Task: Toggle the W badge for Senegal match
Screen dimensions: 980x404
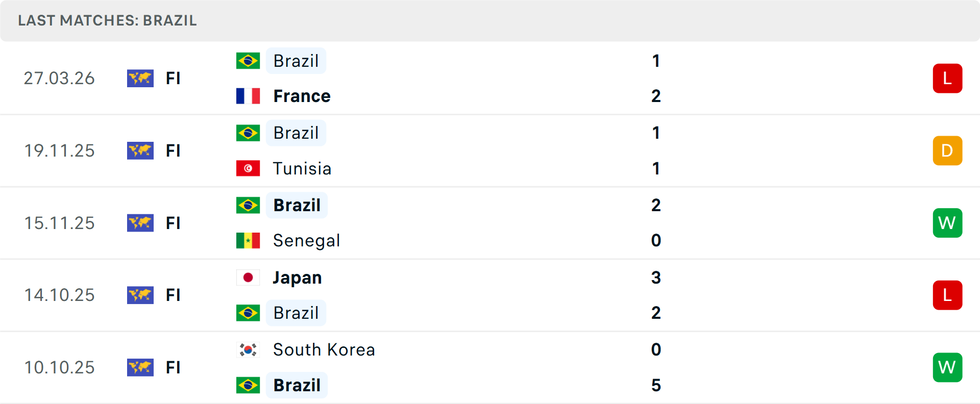Action: (947, 223)
